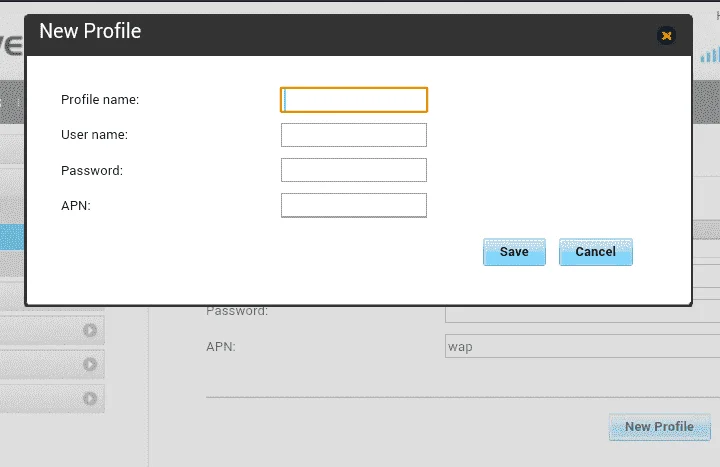The width and height of the screenshot is (720, 467).
Task: Click the first sidebar arrow icon below dialog
Action: point(90,330)
